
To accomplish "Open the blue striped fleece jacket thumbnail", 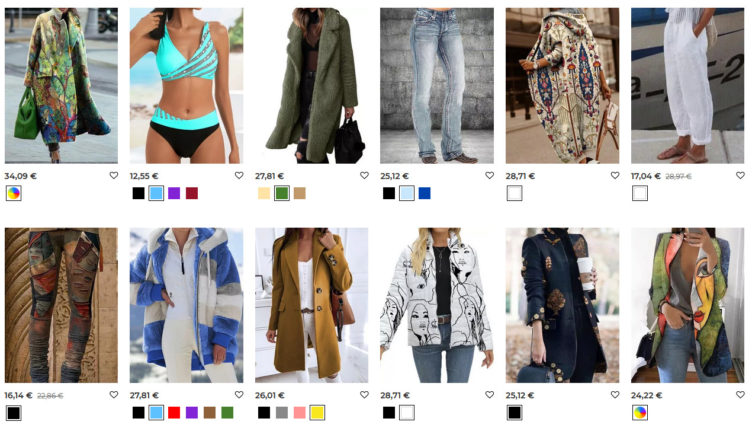I will pyautogui.click(x=187, y=305).
